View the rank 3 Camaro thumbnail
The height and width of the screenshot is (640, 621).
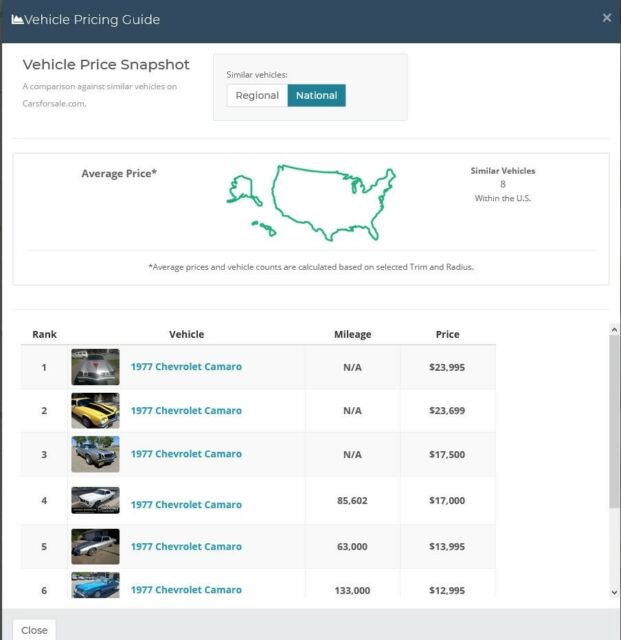[96, 454]
